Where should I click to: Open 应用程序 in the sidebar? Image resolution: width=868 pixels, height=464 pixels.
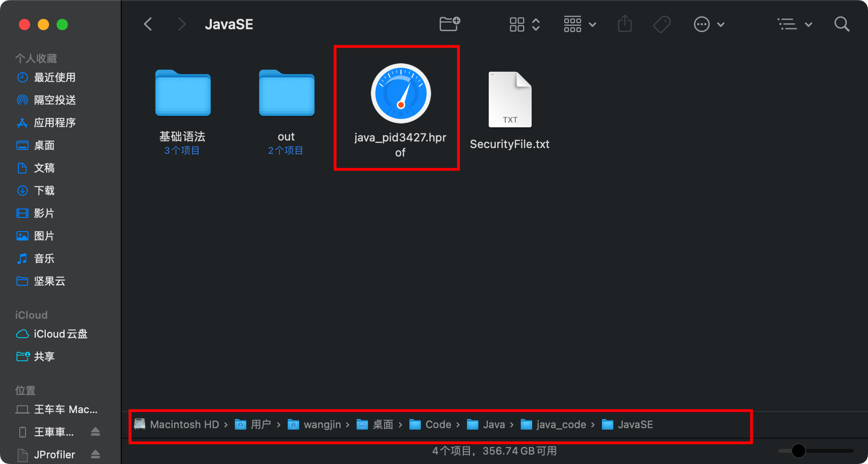(55, 123)
